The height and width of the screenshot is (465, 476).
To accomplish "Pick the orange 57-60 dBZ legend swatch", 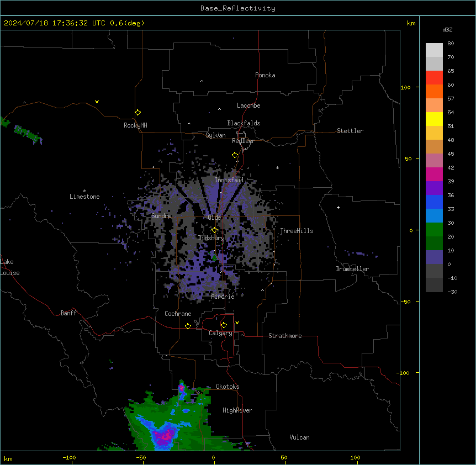I will point(434,91).
